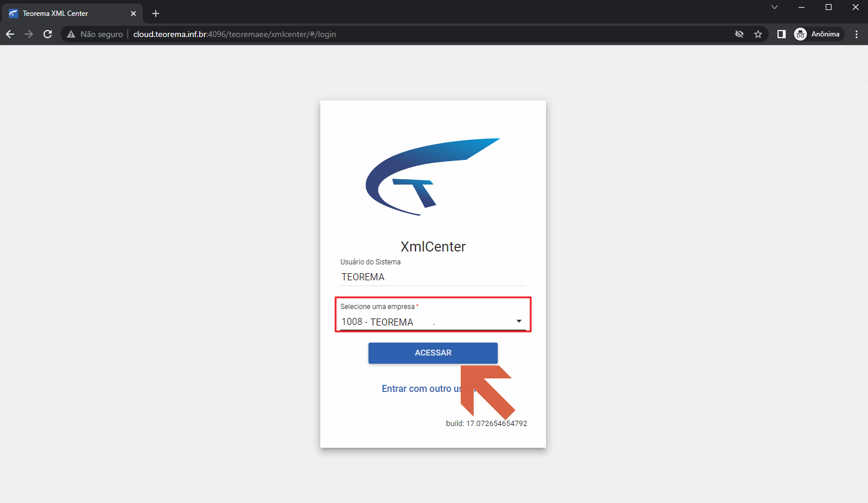Open the Anônima incognito profile button
868x503 pixels.
(818, 34)
